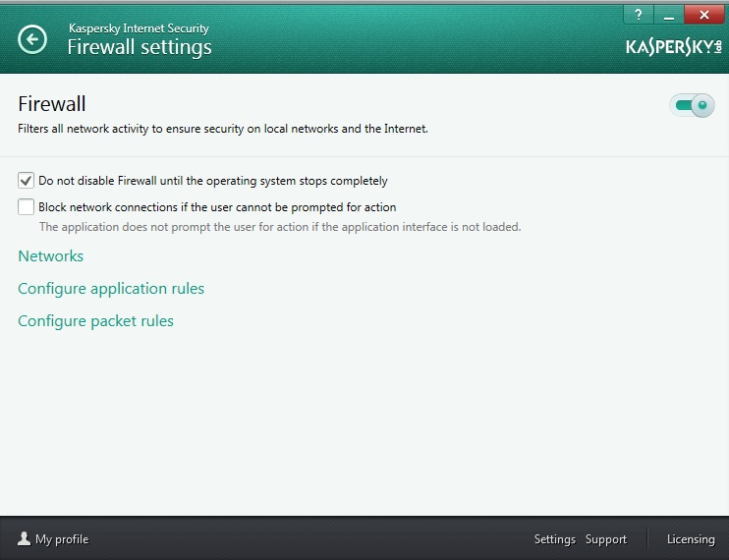Open Licensing in the footer
The image size is (729, 560).
pos(691,539)
